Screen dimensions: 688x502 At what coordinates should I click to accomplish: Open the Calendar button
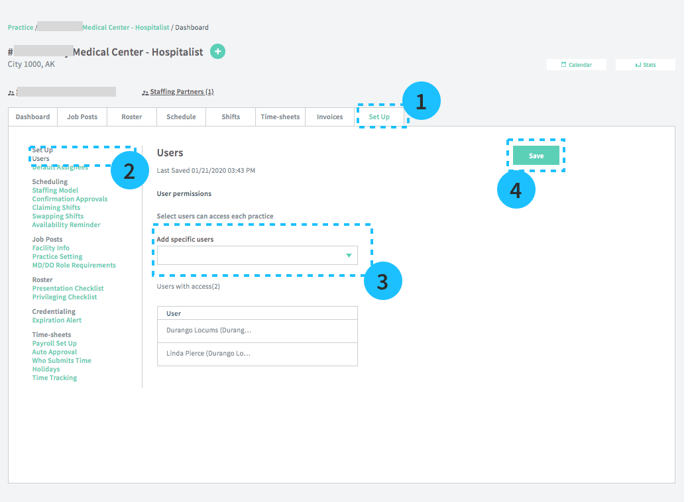click(576, 65)
